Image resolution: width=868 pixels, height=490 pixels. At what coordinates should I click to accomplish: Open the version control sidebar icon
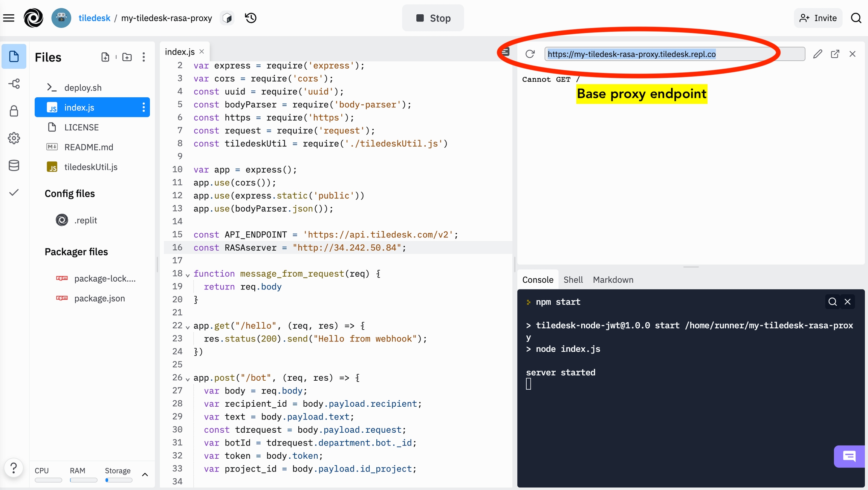coord(14,84)
